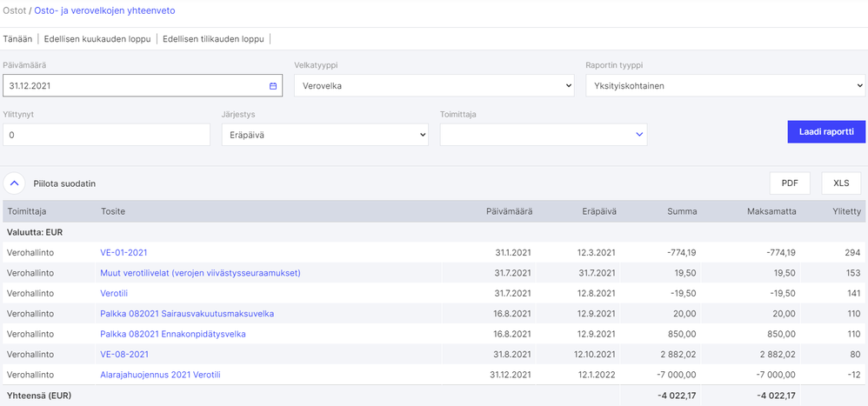Open the Verotili voucher link

click(114, 293)
